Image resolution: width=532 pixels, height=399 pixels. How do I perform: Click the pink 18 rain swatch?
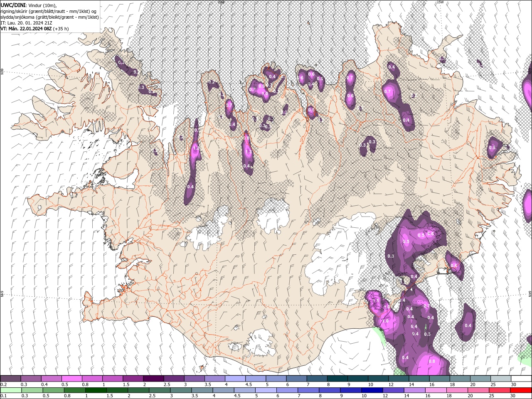click(457, 390)
